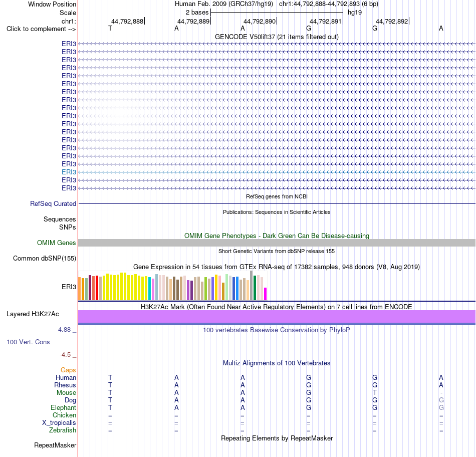Select the Scale row label
The height and width of the screenshot is (457, 476).
[68, 13]
